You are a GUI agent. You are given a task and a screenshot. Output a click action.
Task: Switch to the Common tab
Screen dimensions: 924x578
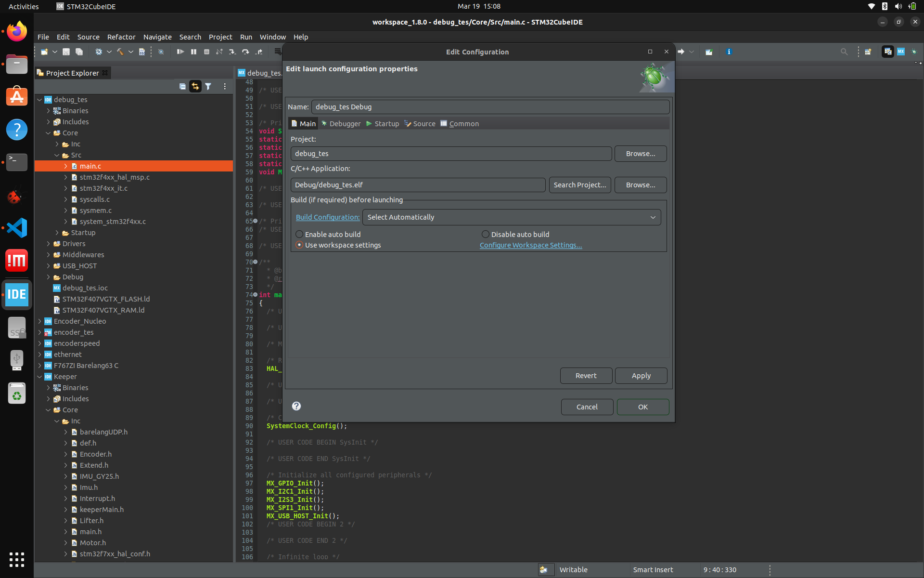(x=460, y=124)
